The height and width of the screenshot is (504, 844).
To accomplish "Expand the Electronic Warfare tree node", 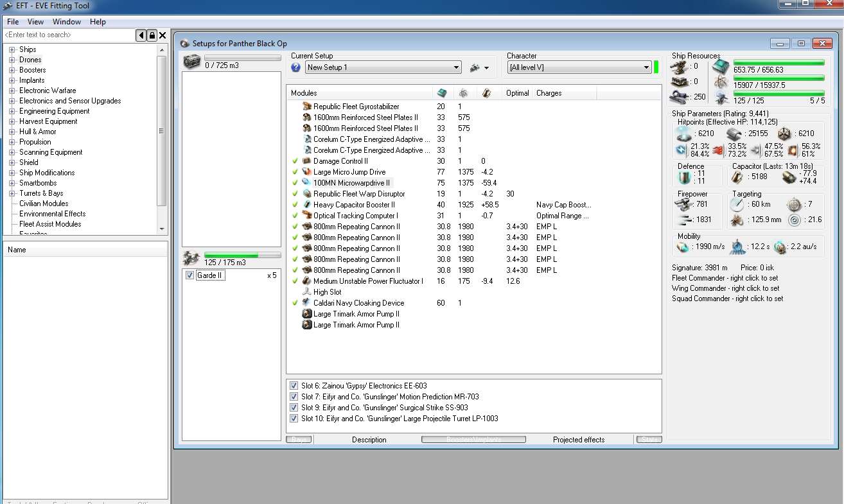I will click(12, 91).
